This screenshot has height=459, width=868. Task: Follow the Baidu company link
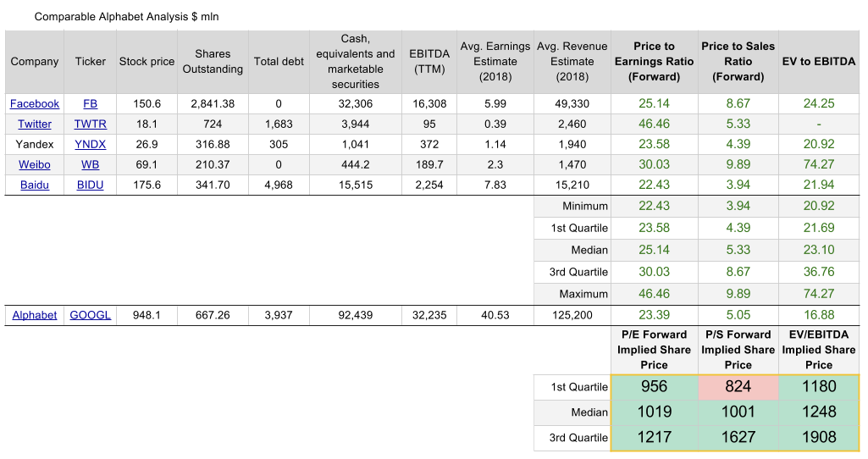(35, 185)
